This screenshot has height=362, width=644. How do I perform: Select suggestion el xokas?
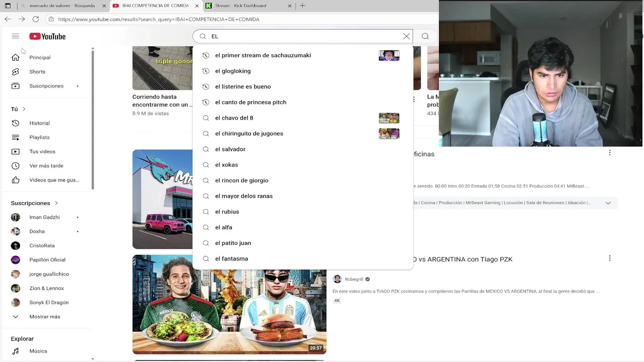pyautogui.click(x=302, y=164)
